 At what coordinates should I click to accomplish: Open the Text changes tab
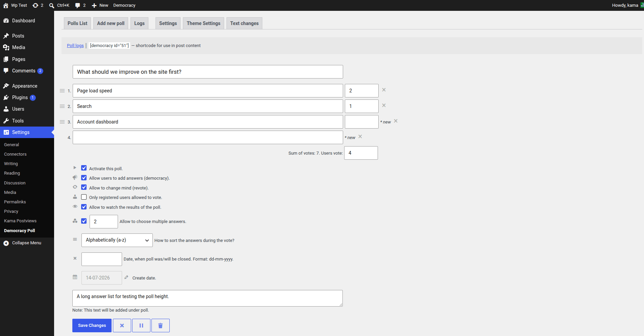[244, 23]
